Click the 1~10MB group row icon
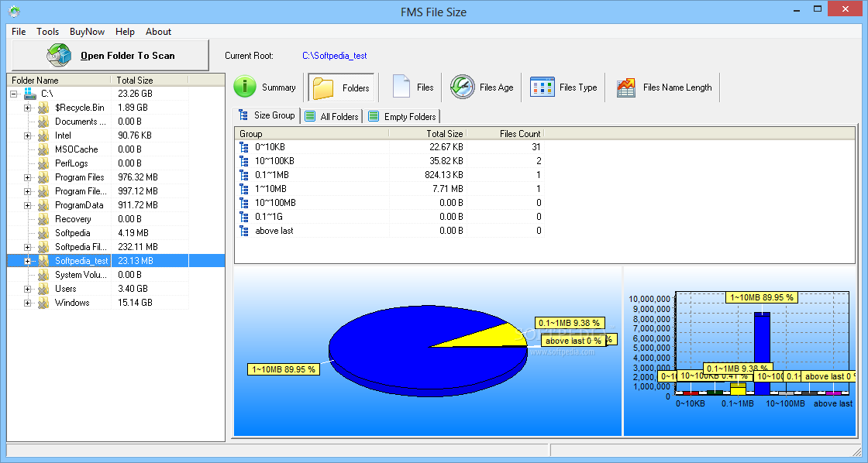 244,189
